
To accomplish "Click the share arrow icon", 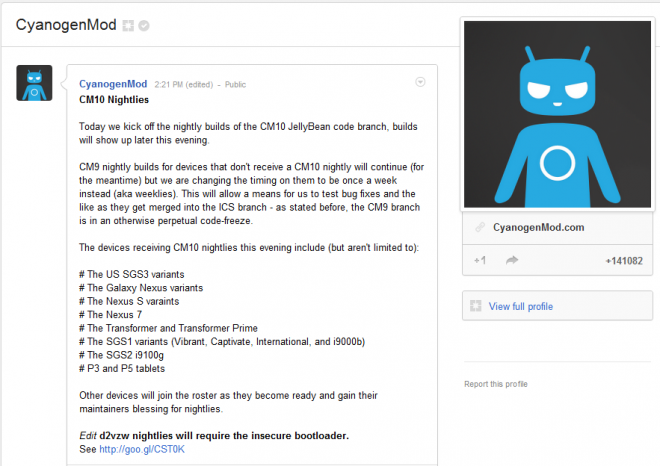I will pyautogui.click(x=512, y=261).
